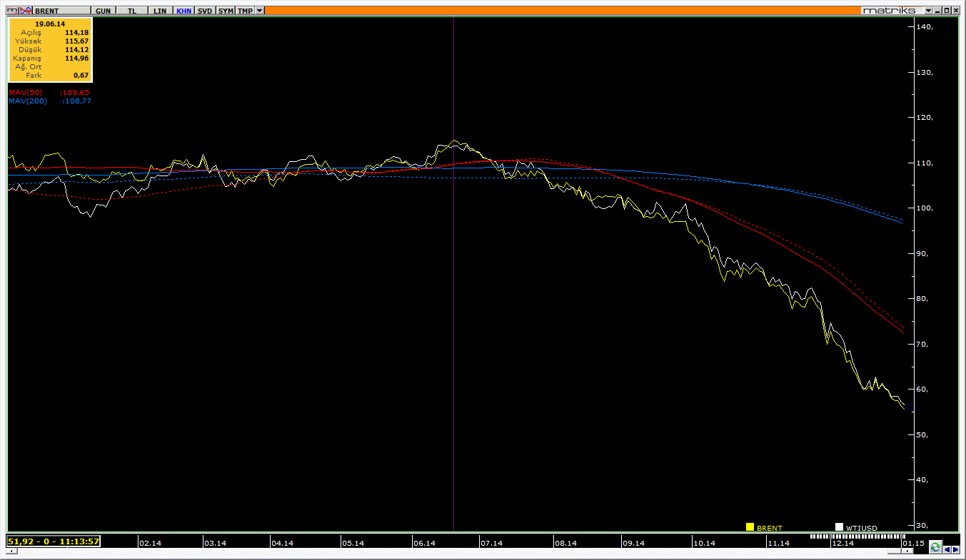Toggle the KHN button
Screen dimensions: 966x560
[183, 11]
